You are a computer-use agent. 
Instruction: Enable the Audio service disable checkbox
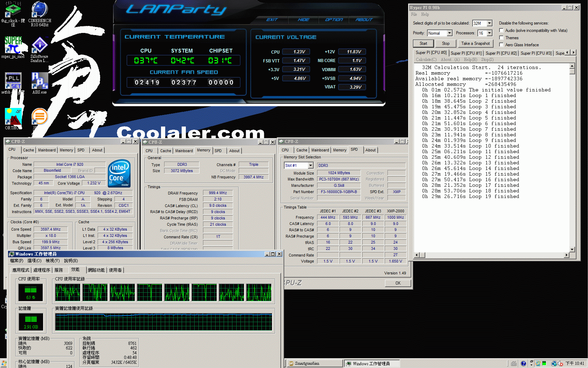click(x=501, y=30)
